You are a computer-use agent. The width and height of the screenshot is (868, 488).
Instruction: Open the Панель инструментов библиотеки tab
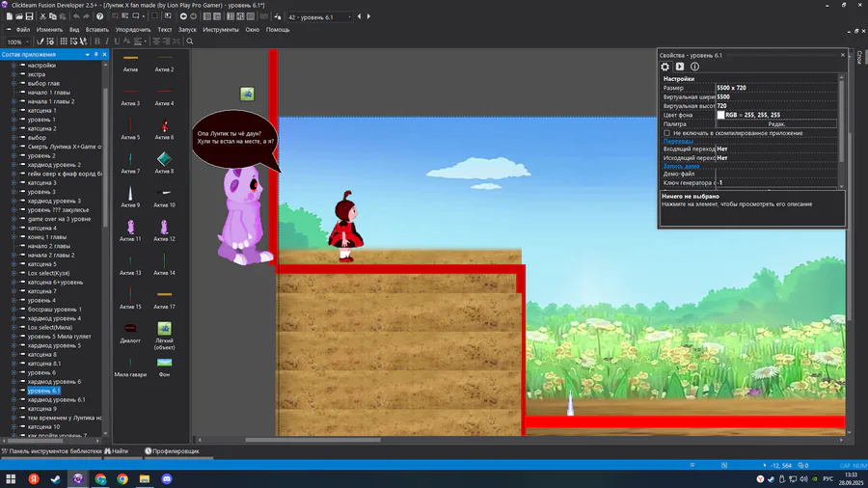pyautogui.click(x=51, y=451)
